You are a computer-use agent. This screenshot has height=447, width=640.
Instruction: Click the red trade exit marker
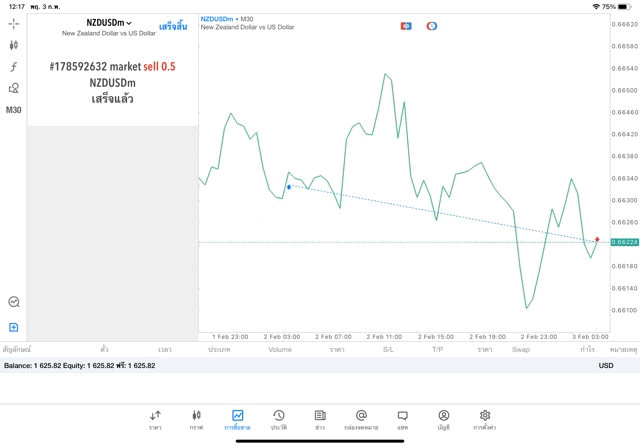pyautogui.click(x=597, y=240)
